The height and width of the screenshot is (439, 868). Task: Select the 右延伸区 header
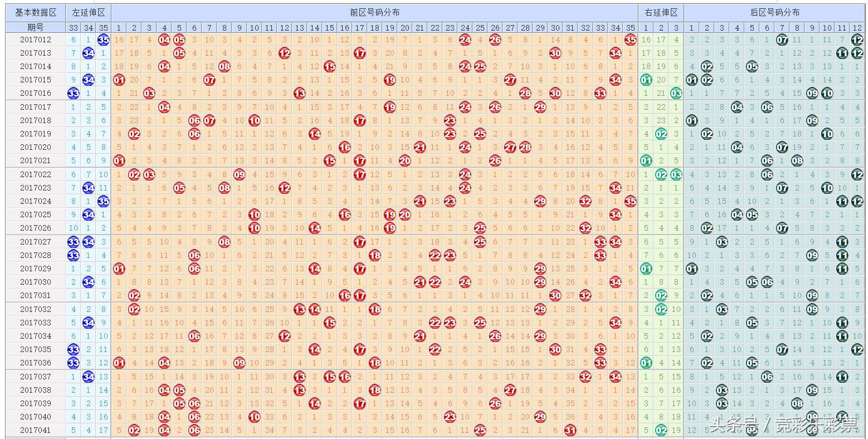coord(661,12)
